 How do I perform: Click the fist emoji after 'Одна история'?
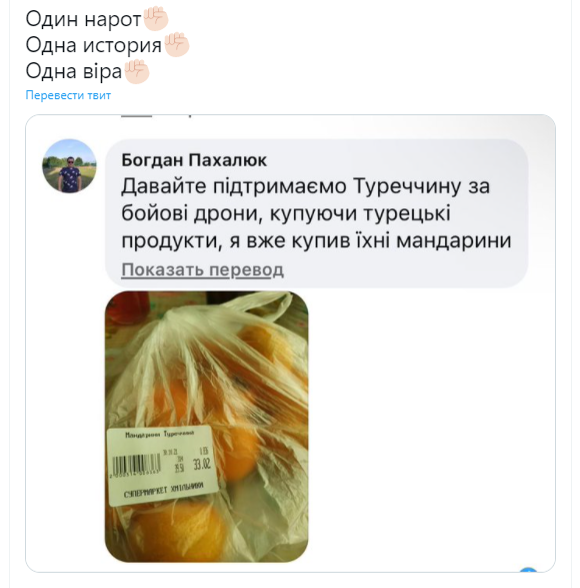click(x=176, y=45)
